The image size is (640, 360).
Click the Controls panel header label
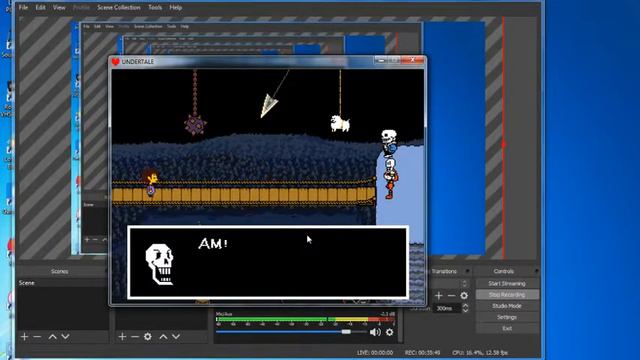pyautogui.click(x=504, y=271)
